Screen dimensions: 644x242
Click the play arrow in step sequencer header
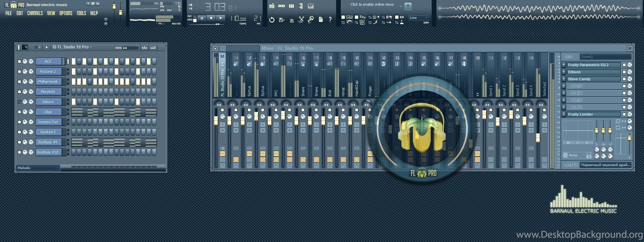click(x=47, y=47)
